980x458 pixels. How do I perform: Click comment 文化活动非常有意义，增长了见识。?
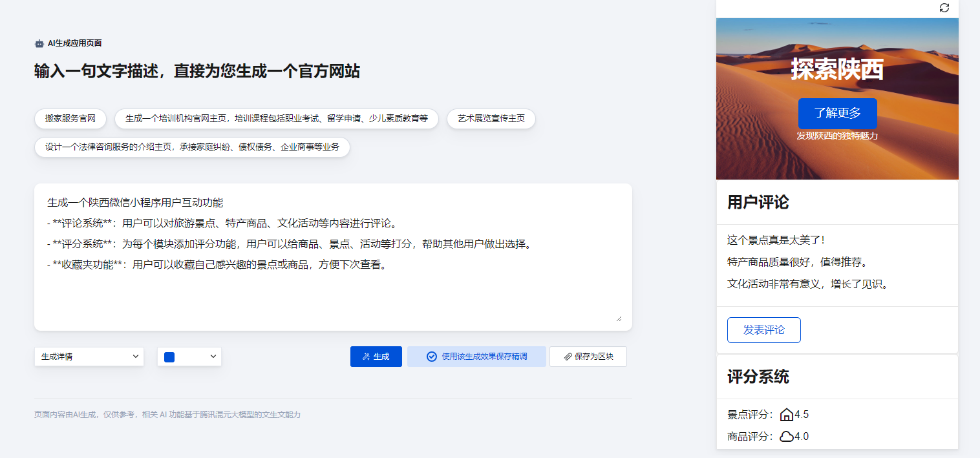point(807,284)
